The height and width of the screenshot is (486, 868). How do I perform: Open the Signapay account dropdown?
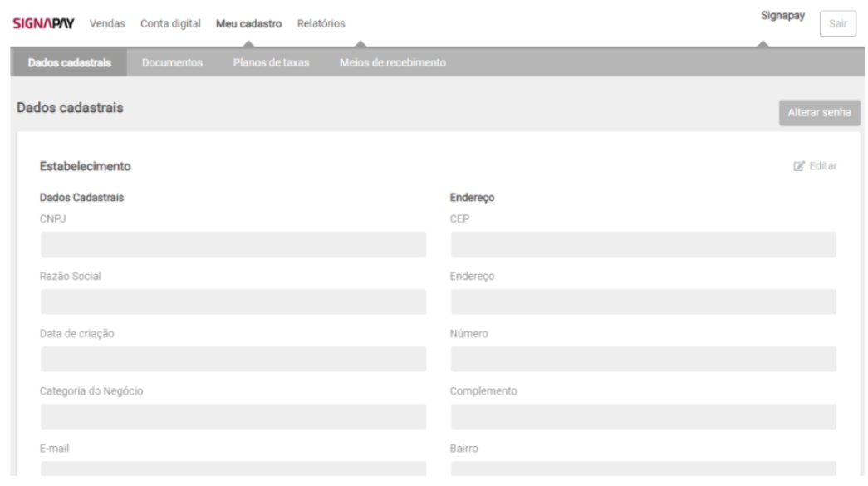tap(782, 16)
